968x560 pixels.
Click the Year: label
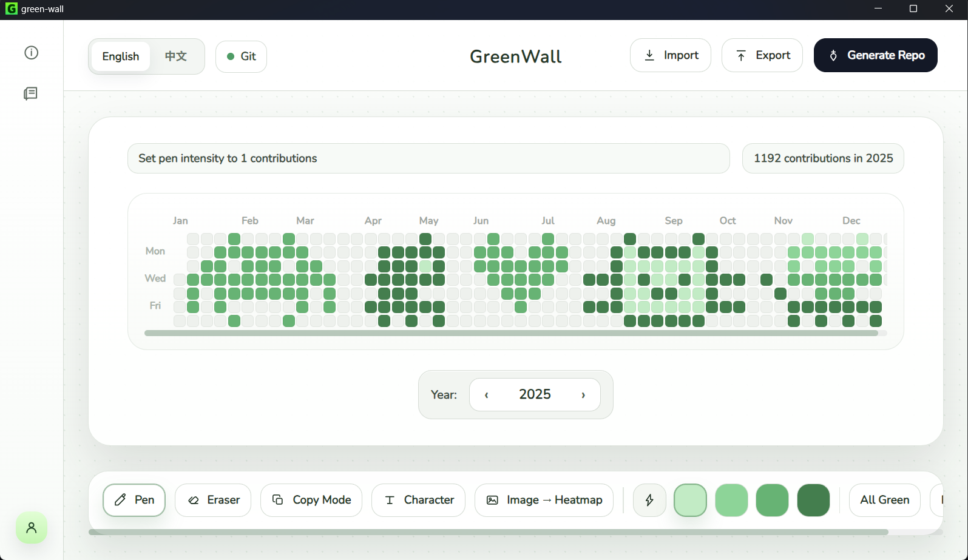tap(444, 395)
